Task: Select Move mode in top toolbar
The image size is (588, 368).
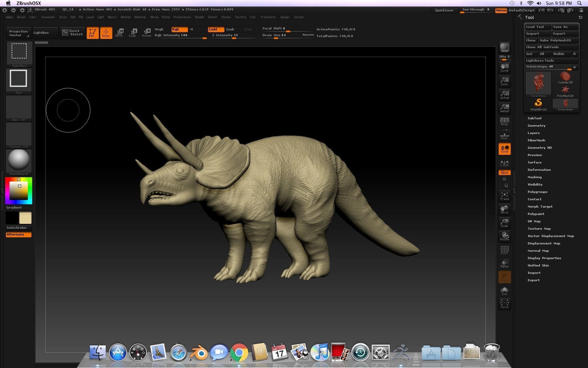Action: [x=119, y=33]
